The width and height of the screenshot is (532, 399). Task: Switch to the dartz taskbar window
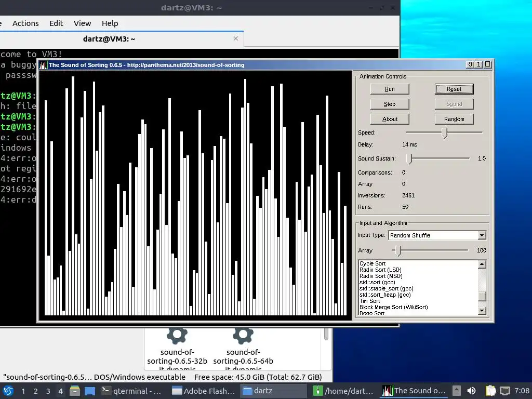click(x=273, y=391)
